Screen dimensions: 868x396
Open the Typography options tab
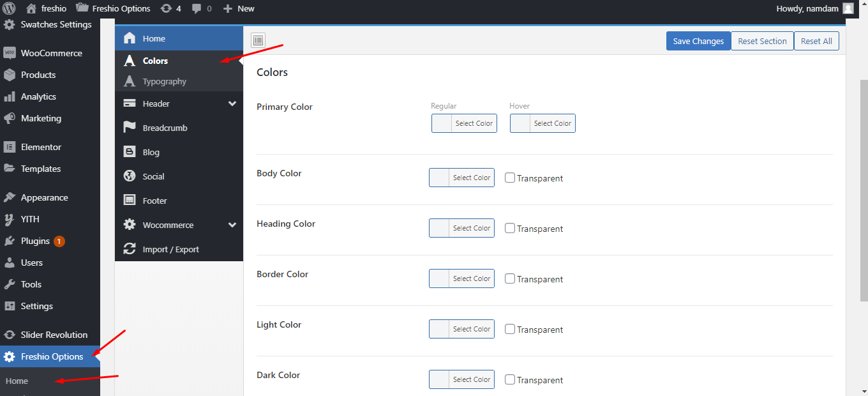(164, 82)
